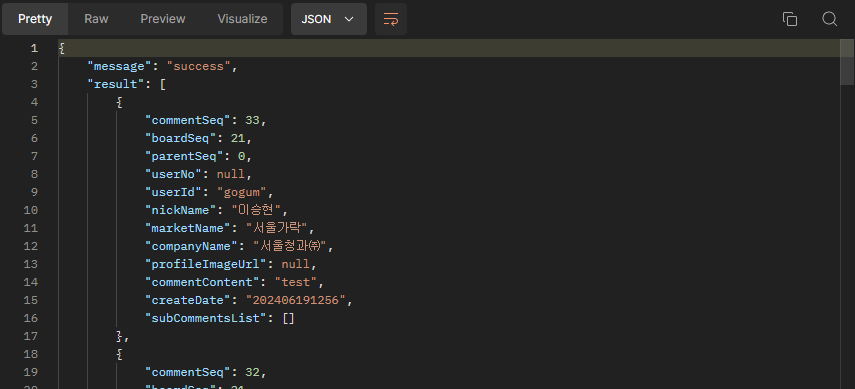Click line number 10
The width and height of the screenshot is (855, 389).
click(31, 210)
